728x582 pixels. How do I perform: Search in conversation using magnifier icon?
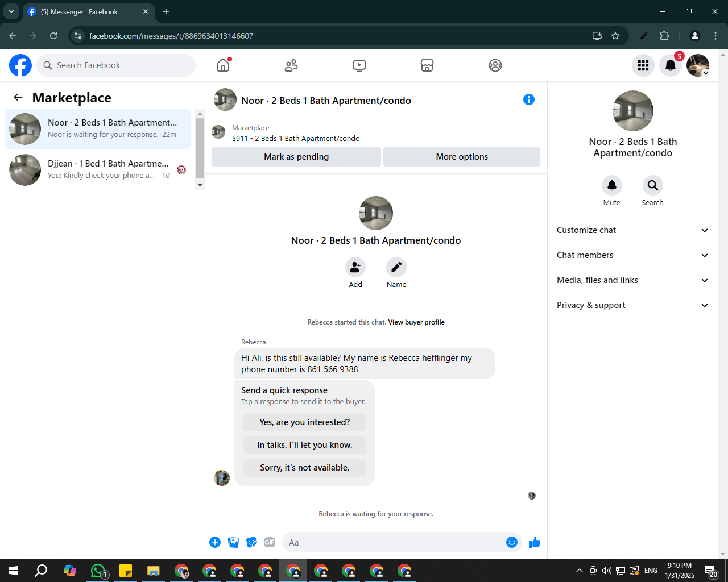click(653, 185)
